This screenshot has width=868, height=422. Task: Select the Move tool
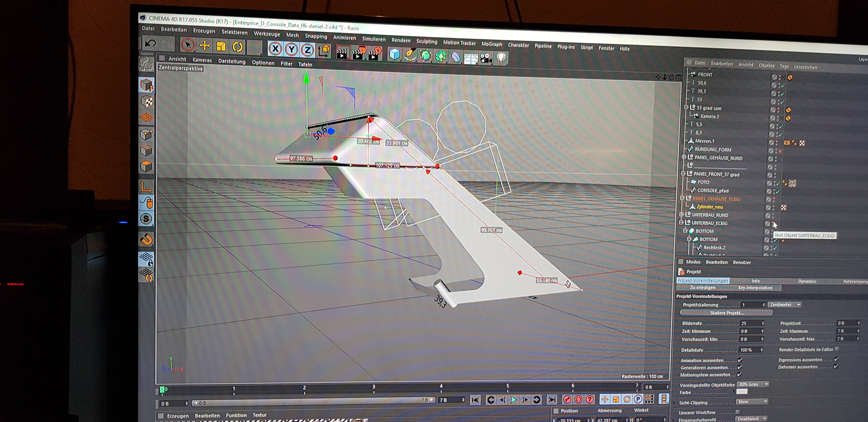[x=205, y=45]
